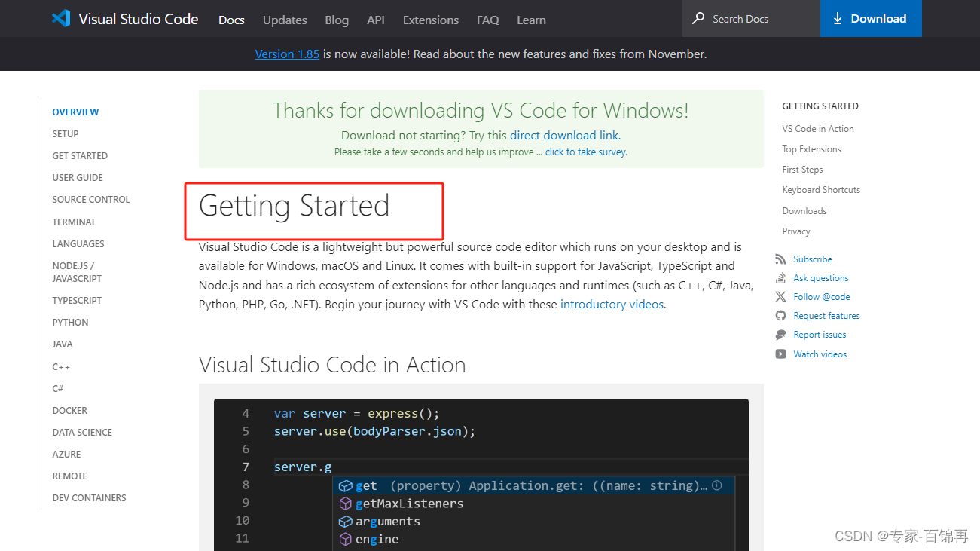Click the direct download link
The height and width of the screenshot is (551, 980).
pos(564,136)
